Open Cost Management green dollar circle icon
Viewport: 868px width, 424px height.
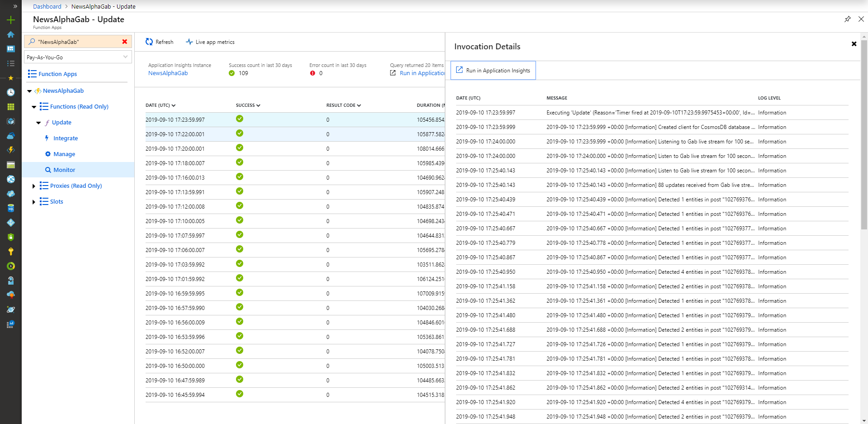click(x=11, y=266)
